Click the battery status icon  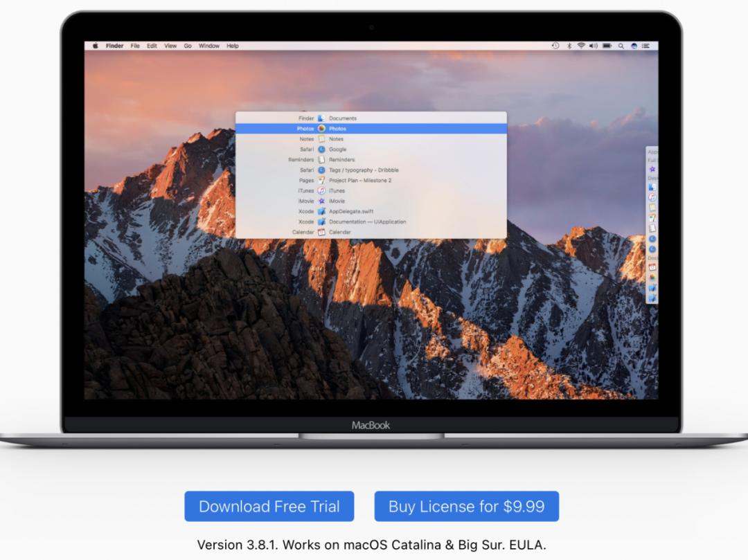point(607,46)
